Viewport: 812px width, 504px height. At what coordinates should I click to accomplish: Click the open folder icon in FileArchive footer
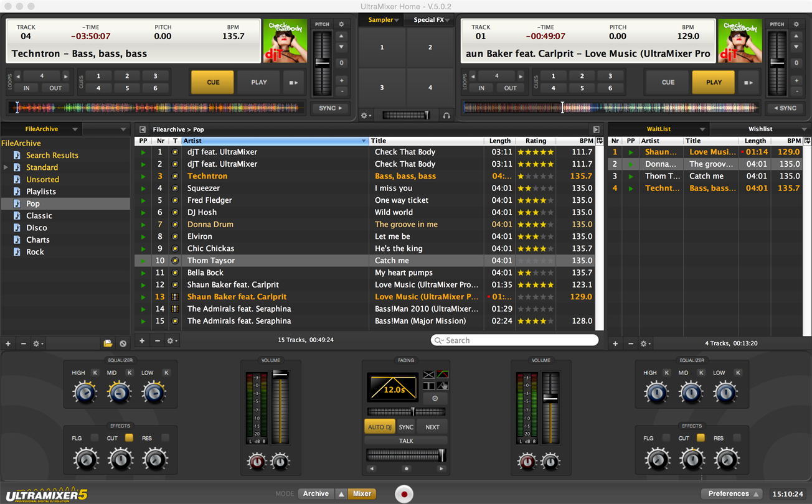[108, 343]
